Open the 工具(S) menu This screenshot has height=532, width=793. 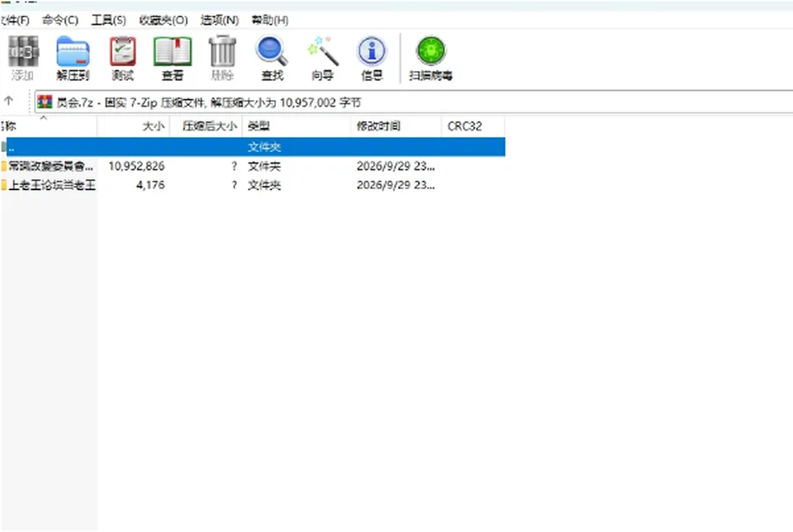click(109, 20)
